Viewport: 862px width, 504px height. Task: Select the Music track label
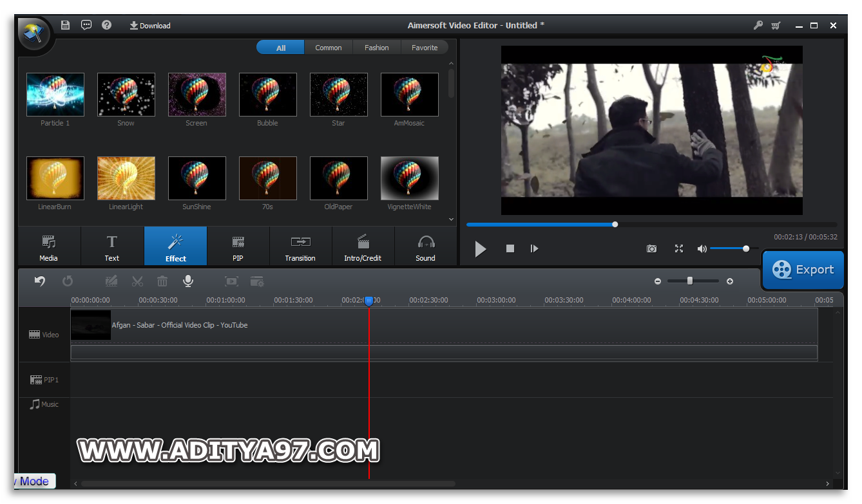(44, 404)
